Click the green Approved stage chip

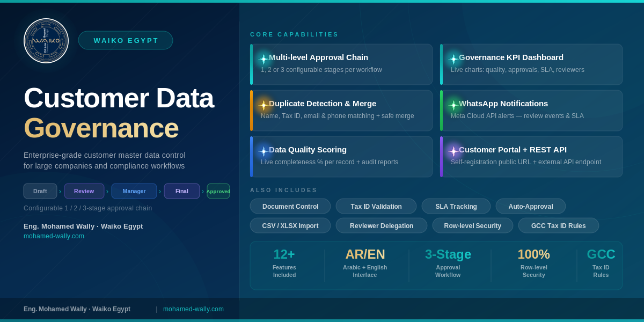point(218,191)
